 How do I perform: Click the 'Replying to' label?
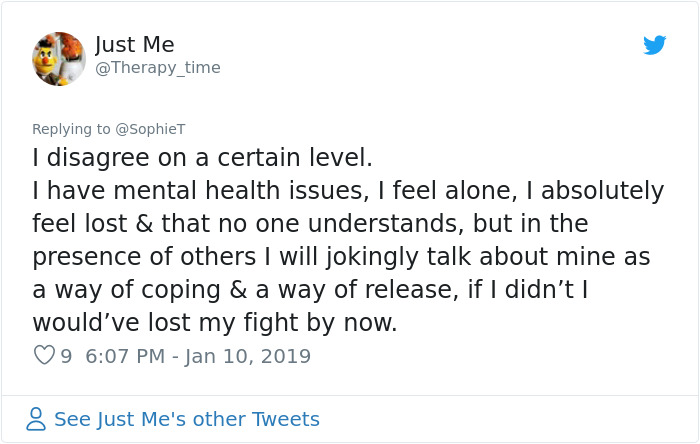point(70,129)
